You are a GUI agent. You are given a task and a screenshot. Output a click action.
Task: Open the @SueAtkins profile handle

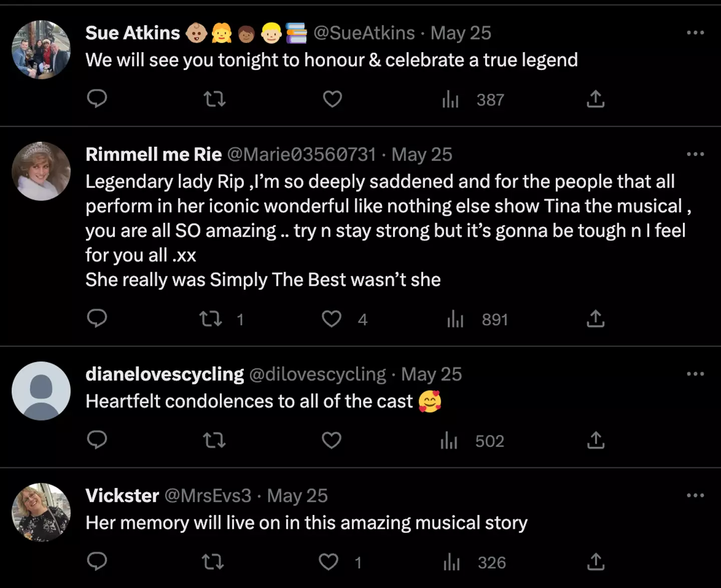[x=364, y=33]
